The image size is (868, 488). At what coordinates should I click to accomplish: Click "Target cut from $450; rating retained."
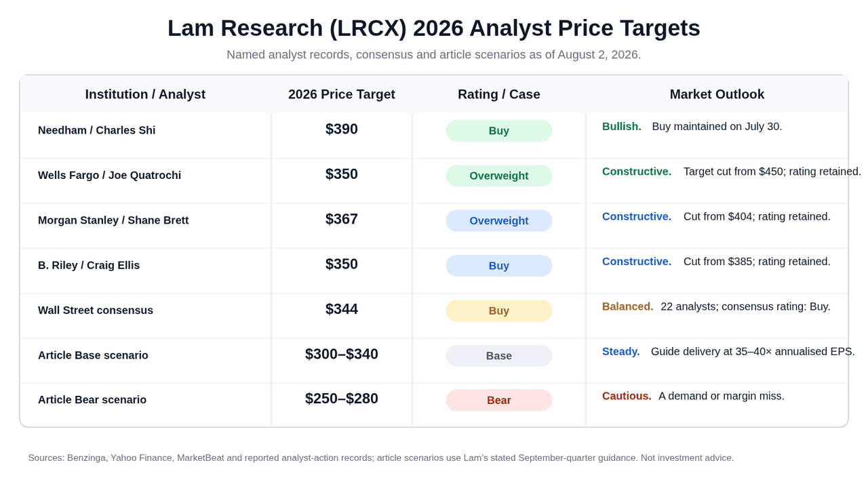[772, 171]
